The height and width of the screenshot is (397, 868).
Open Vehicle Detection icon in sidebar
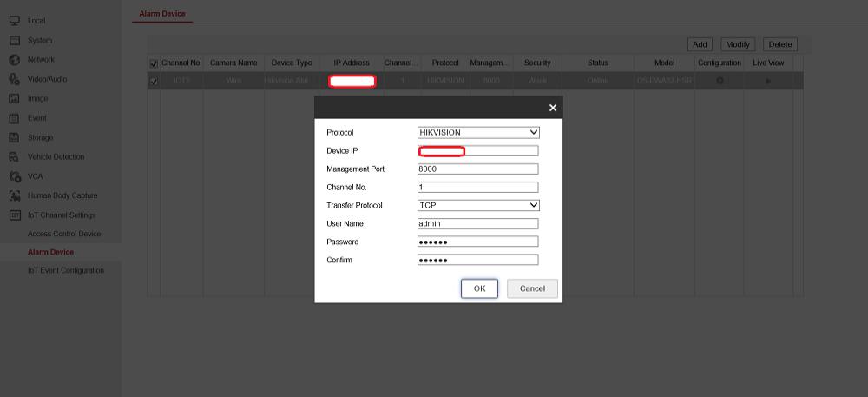coord(15,157)
